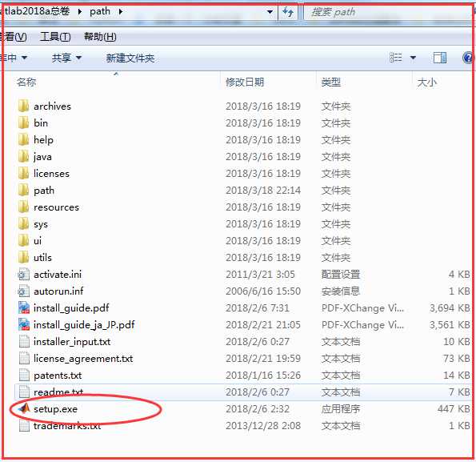
Task: Click the path folder icon in list
Action: point(24,190)
